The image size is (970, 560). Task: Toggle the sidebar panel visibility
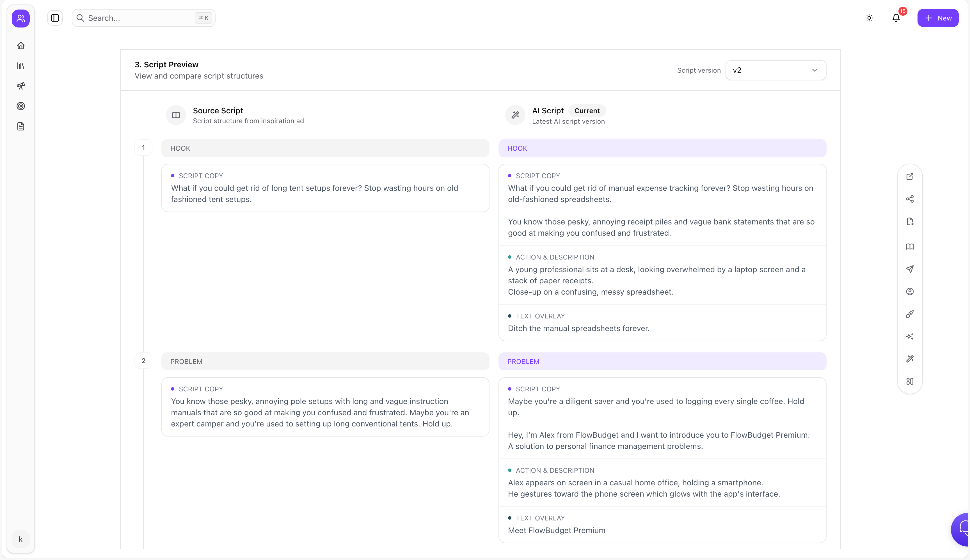click(55, 18)
